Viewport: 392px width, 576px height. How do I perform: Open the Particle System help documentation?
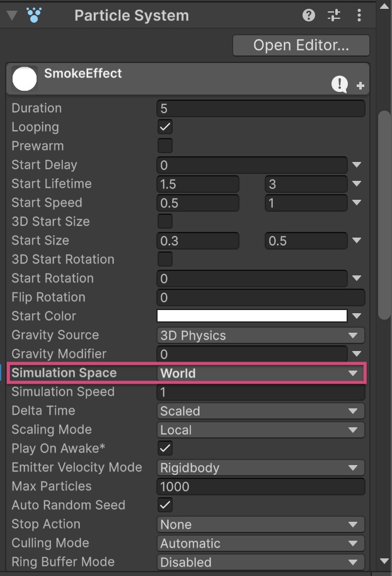309,15
